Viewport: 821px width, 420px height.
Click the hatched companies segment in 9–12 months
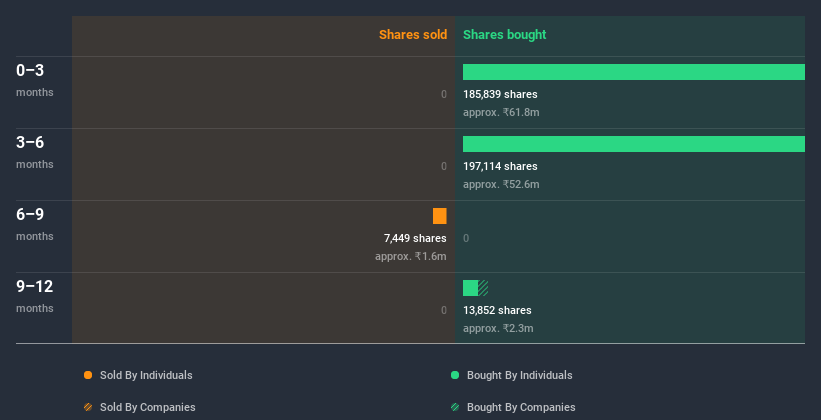483,288
